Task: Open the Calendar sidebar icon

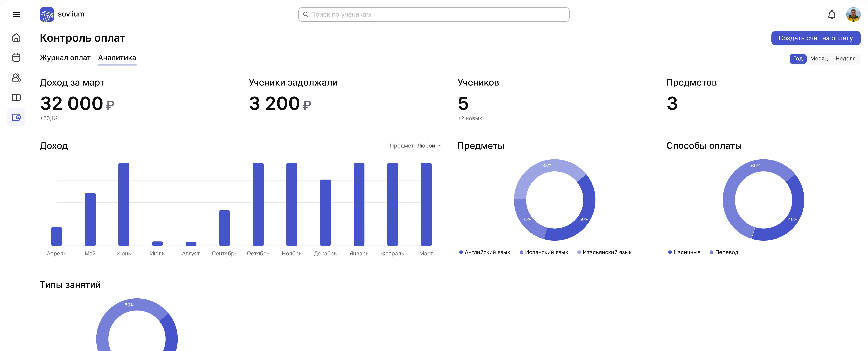Action: pyautogui.click(x=16, y=58)
